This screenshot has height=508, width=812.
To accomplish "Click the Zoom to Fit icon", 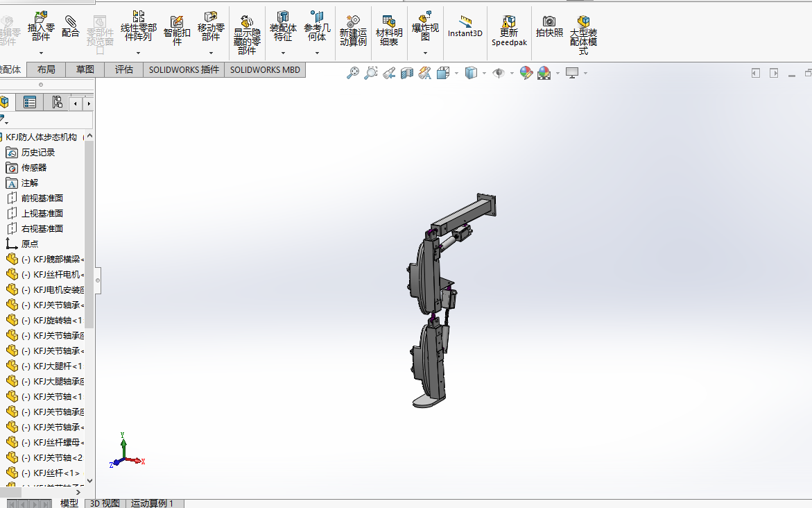I will [x=353, y=73].
